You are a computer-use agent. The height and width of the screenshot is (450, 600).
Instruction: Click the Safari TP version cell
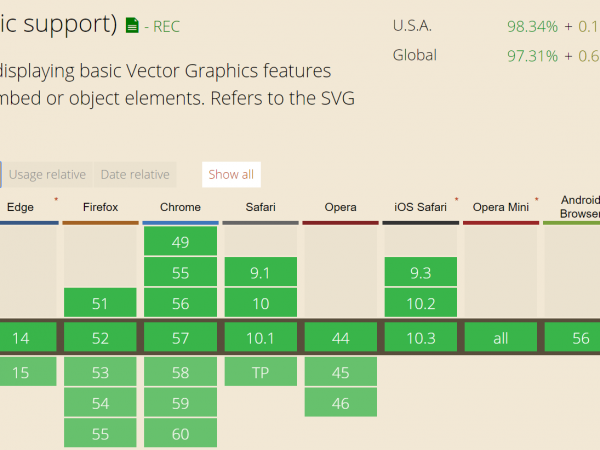(260, 372)
